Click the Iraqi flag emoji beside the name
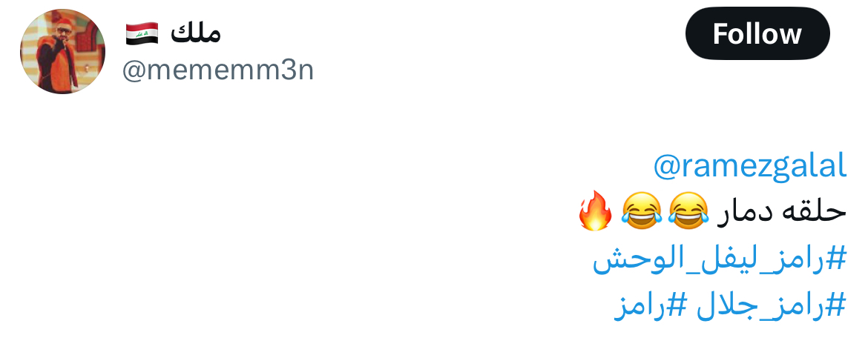Viewport: 868px width, 358px height. pyautogui.click(x=141, y=33)
